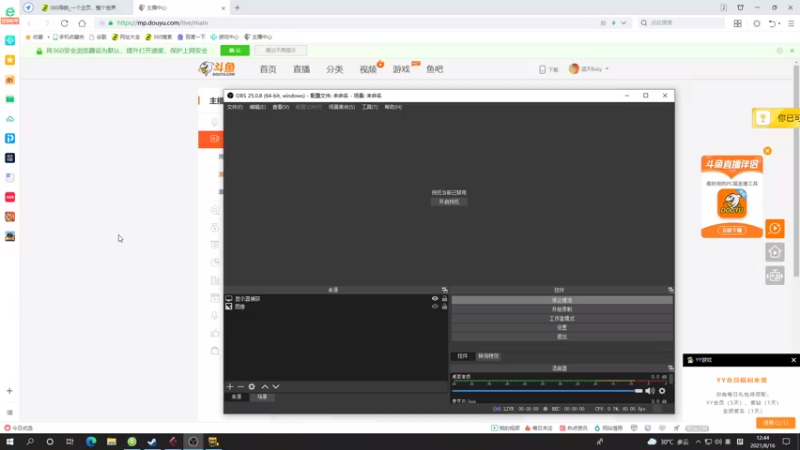Open a new browser tab
The image size is (800, 450).
(x=237, y=8)
